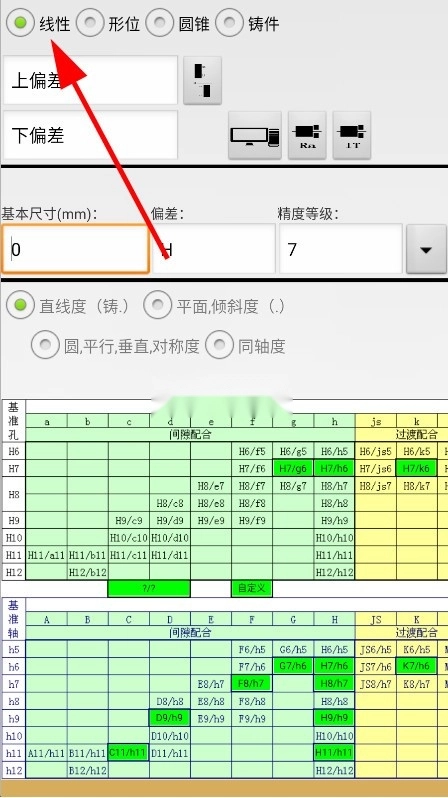Expand the 精度等级 dropdown arrow
This screenshot has width=448, height=798.
tap(426, 249)
